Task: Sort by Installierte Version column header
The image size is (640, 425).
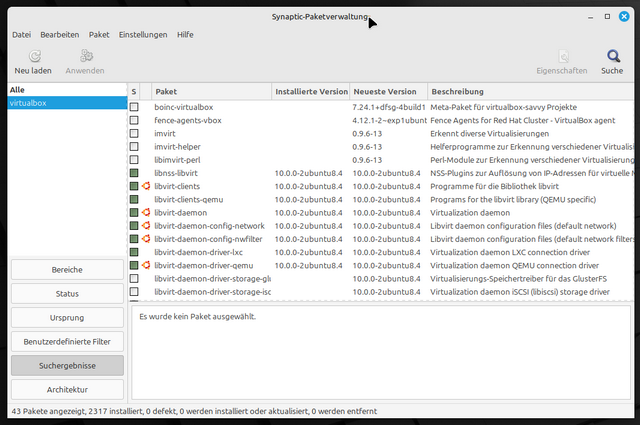Action: 311,91
